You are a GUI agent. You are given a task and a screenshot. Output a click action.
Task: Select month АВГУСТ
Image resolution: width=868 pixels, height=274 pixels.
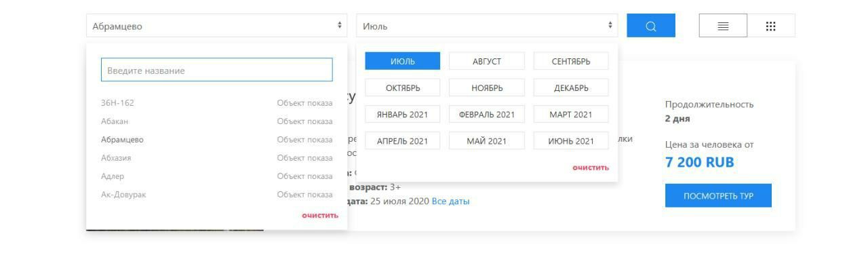[487, 61]
